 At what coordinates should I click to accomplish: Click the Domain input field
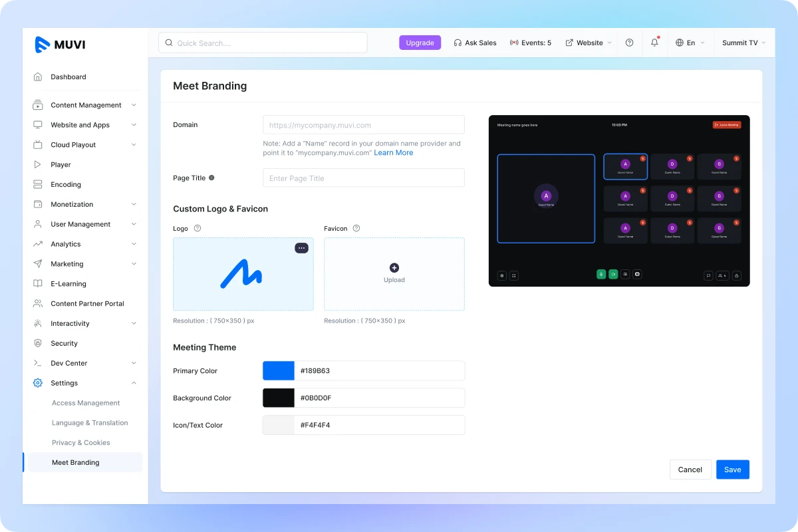(363, 125)
